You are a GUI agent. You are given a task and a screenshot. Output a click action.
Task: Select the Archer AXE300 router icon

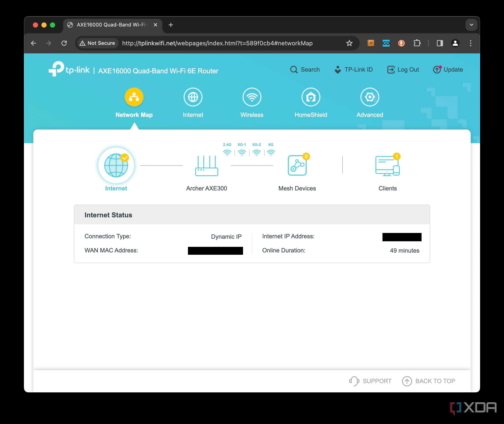click(207, 166)
